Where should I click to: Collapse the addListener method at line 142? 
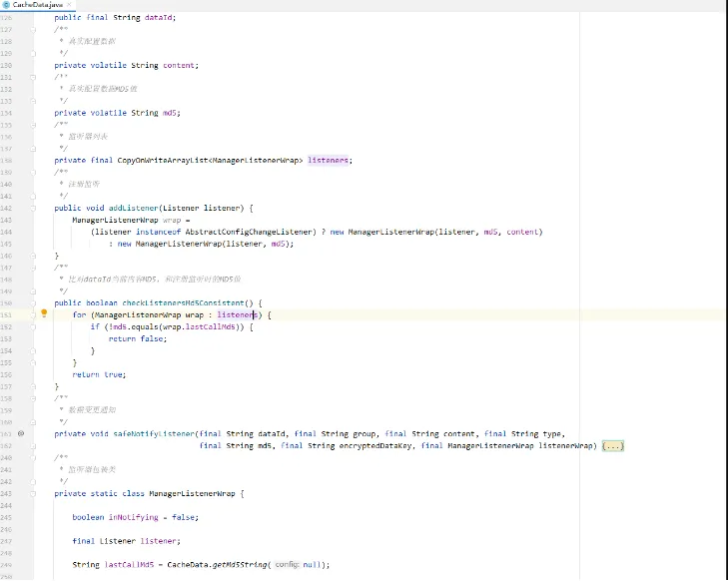pos(33,209)
